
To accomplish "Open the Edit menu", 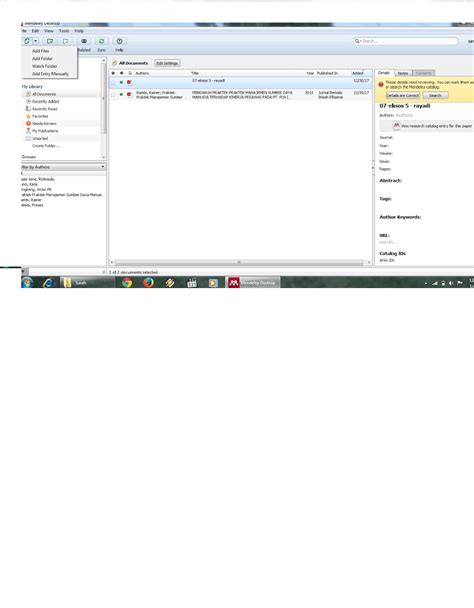I will tap(35, 31).
